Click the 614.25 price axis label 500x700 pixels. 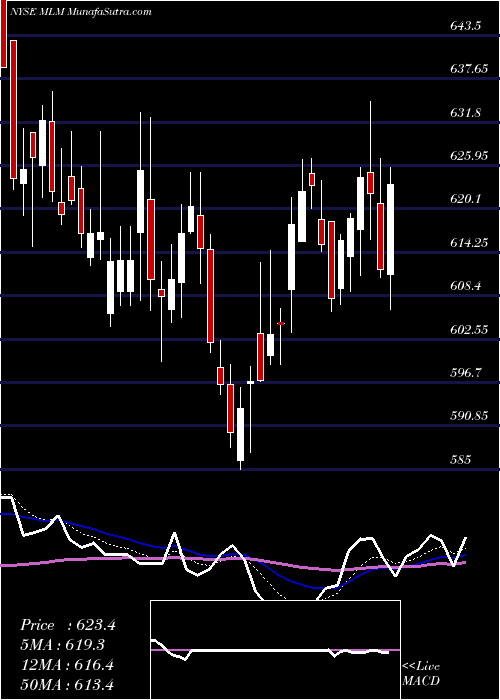[x=468, y=242]
